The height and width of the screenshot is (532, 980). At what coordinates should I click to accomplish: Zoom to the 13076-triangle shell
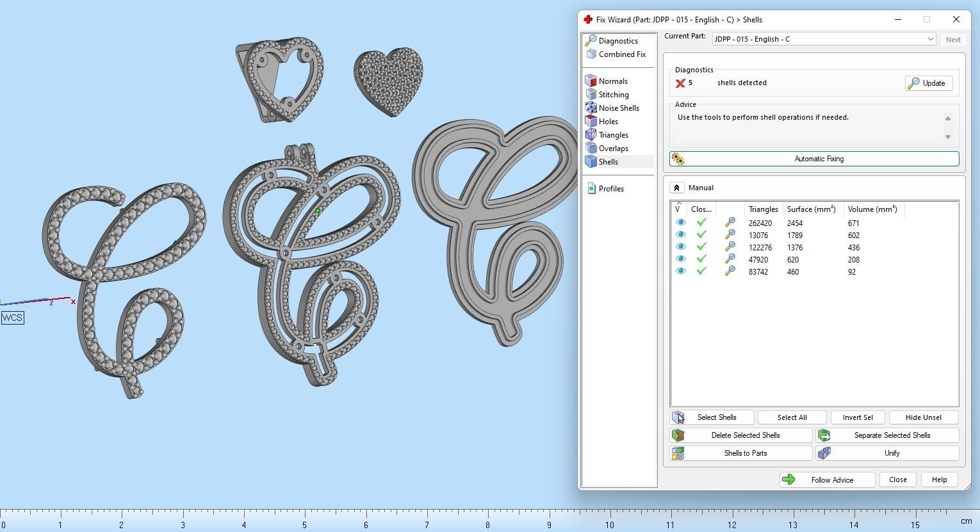click(730, 235)
